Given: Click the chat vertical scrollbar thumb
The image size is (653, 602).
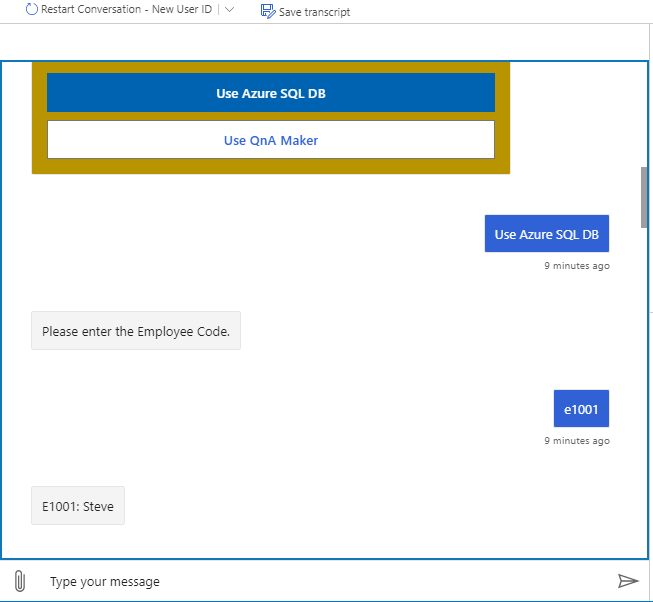Looking at the screenshot, I should tap(644, 197).
